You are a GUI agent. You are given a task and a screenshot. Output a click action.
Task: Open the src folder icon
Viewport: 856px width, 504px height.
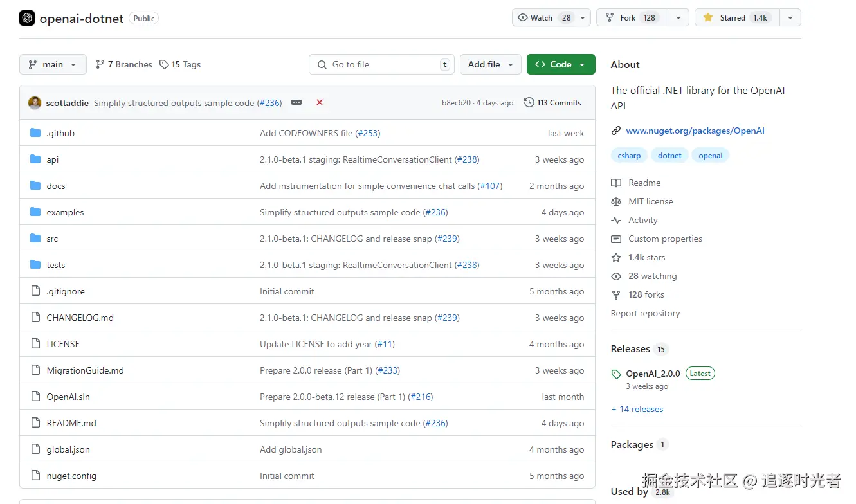tap(35, 239)
